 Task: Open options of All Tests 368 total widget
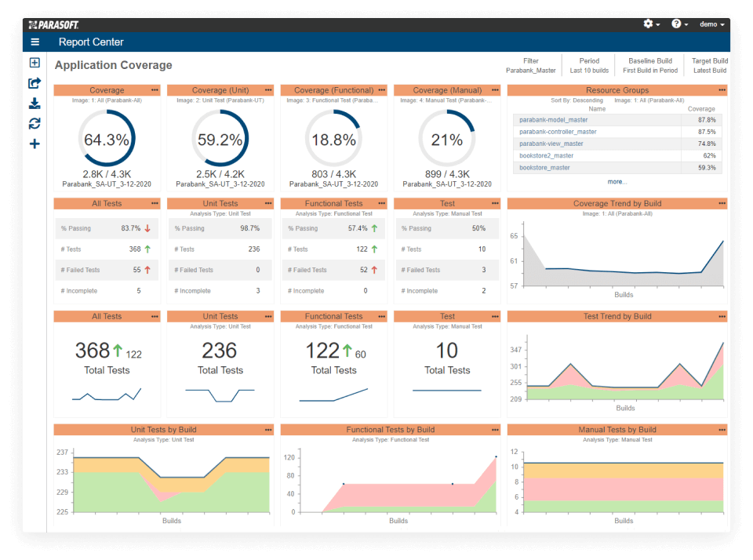(x=155, y=316)
